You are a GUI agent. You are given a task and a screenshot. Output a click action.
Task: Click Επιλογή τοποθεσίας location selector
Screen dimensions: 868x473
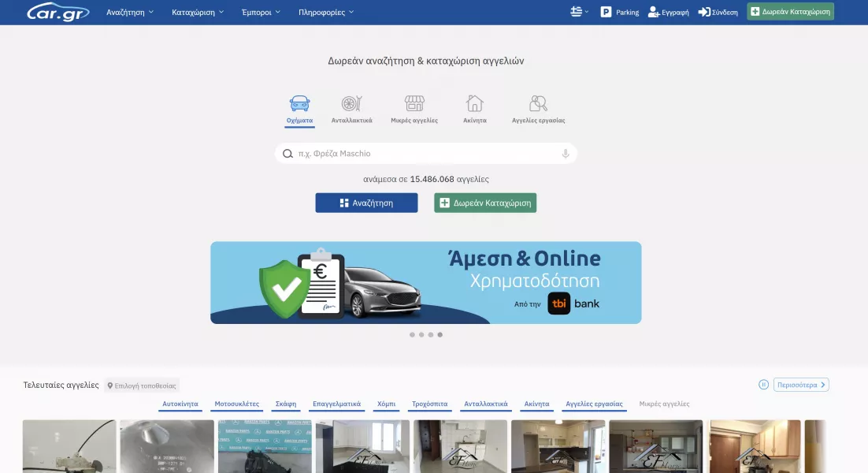(142, 385)
